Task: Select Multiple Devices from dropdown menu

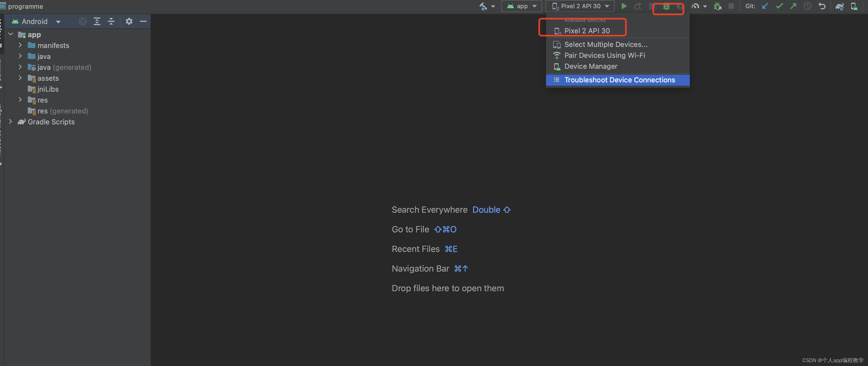Action: pos(606,44)
